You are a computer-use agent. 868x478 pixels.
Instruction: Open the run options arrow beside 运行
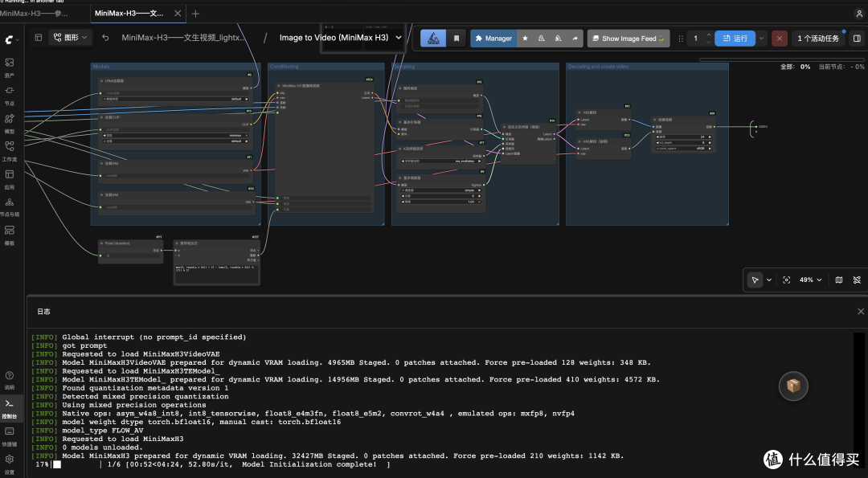pyautogui.click(x=761, y=39)
